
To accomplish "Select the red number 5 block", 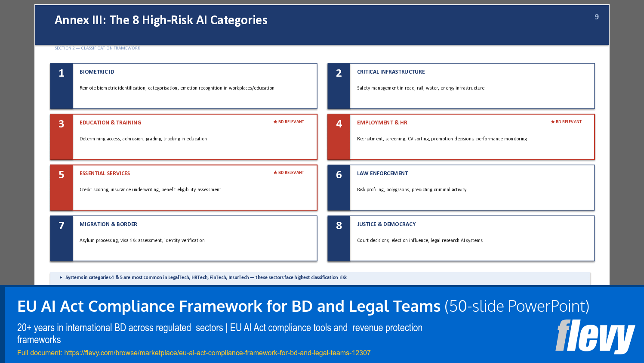I will point(62,188).
